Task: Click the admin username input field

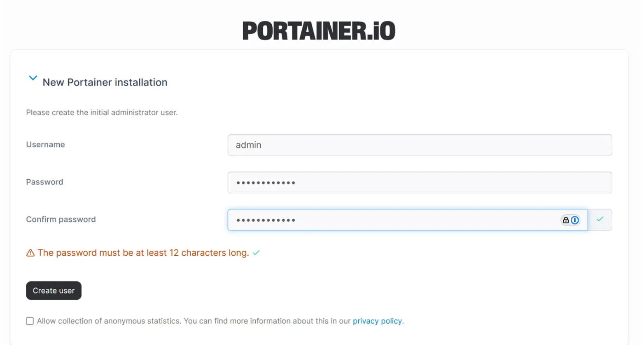Action: [x=420, y=145]
